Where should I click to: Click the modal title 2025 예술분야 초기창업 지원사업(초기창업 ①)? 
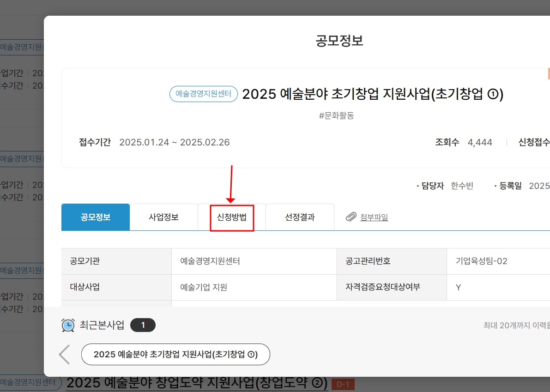click(x=373, y=94)
